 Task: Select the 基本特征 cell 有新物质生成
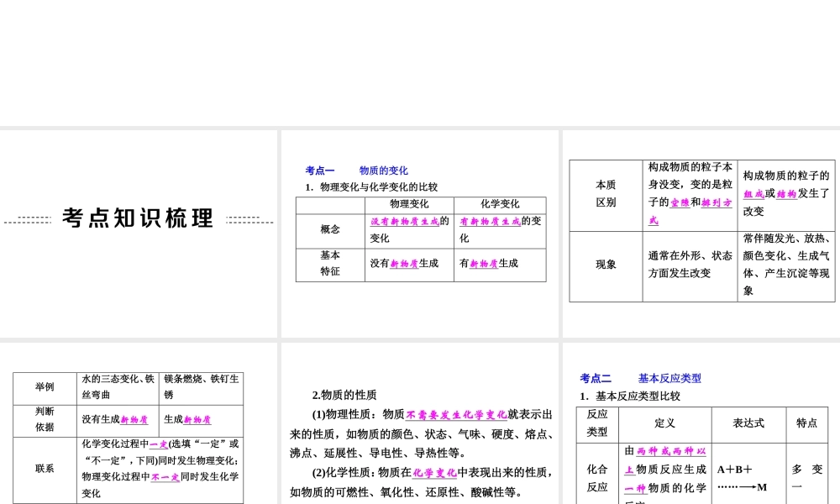pos(500,264)
